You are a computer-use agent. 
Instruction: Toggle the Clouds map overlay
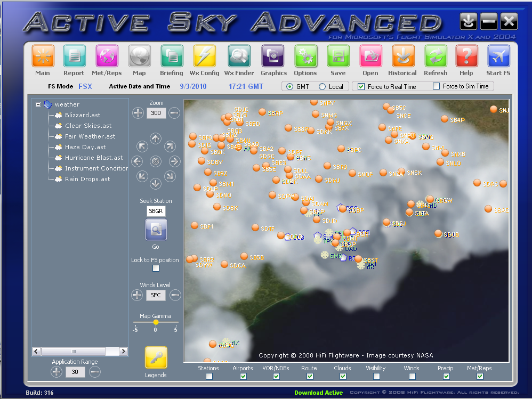coord(343,377)
